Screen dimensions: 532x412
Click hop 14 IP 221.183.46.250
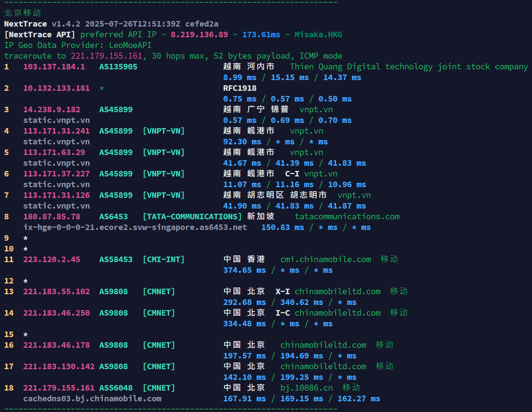[56, 313]
